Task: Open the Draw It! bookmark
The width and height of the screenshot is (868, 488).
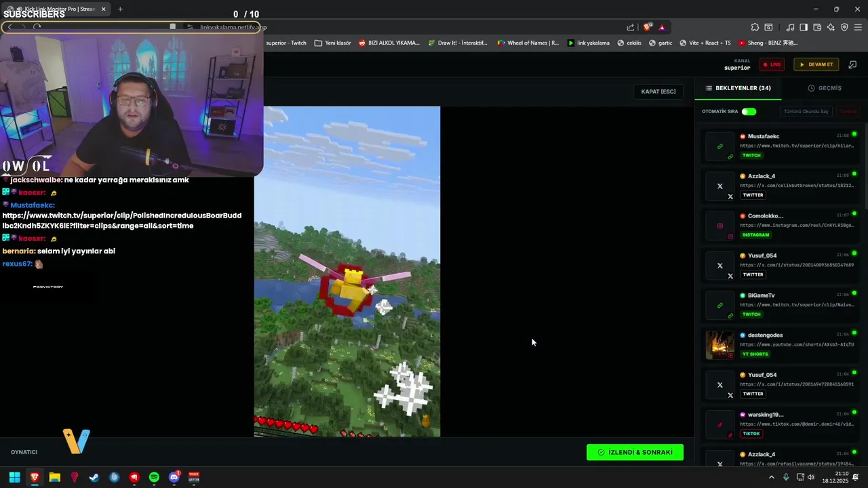Action: click(457, 43)
